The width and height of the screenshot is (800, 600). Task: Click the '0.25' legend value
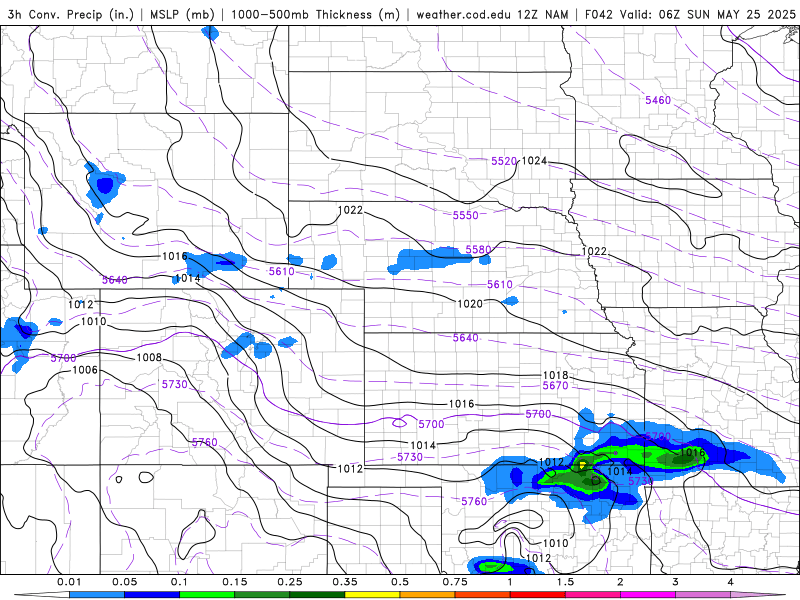pos(290,582)
